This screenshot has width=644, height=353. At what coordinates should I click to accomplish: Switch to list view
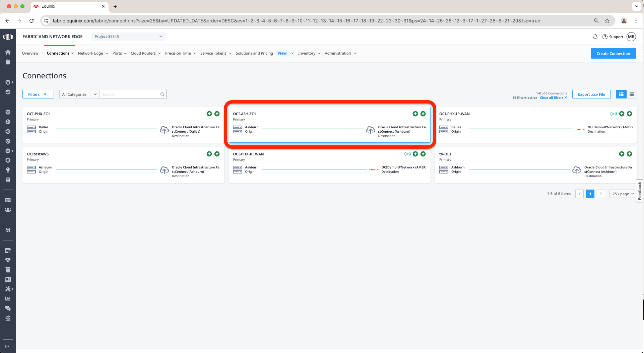coord(632,94)
